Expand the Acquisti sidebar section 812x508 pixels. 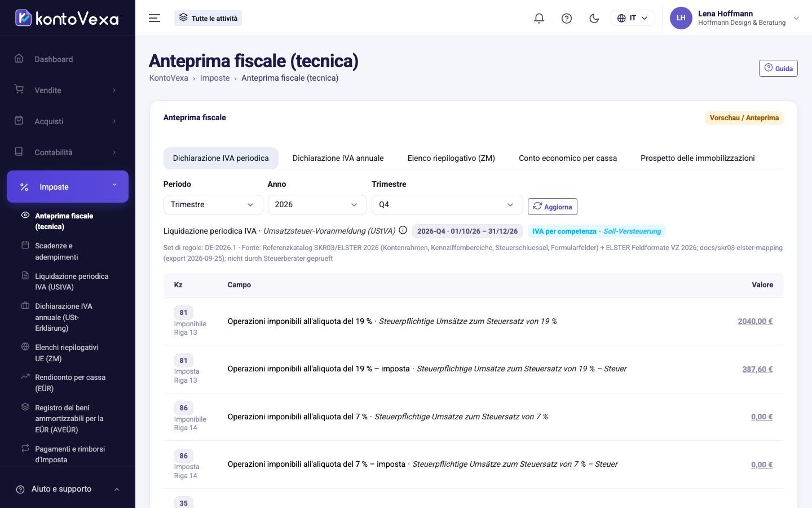(68, 121)
